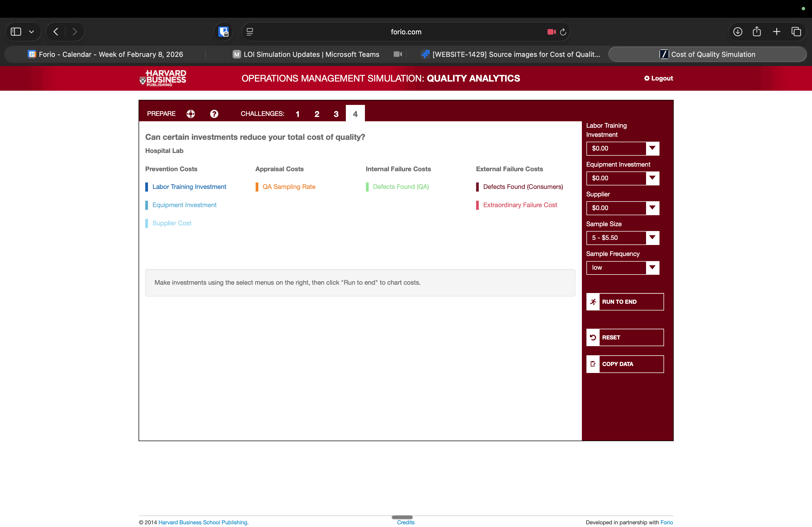Click the Prepare globe icon

pyautogui.click(x=190, y=114)
